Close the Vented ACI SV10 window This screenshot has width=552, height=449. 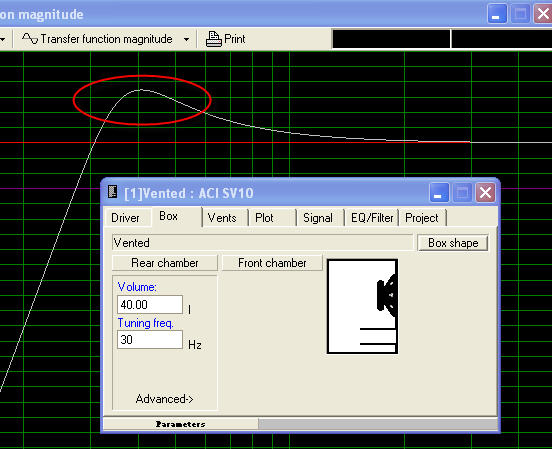coord(485,193)
